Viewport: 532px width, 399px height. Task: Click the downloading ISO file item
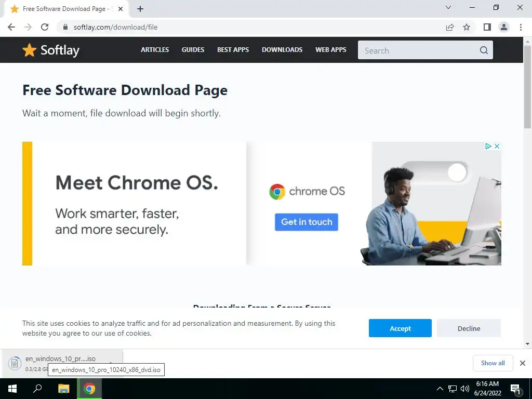[x=63, y=363]
